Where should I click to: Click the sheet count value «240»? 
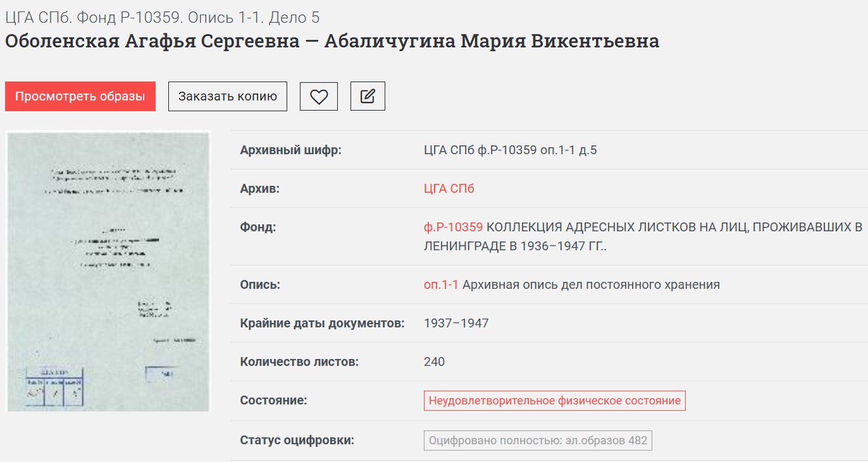click(433, 362)
